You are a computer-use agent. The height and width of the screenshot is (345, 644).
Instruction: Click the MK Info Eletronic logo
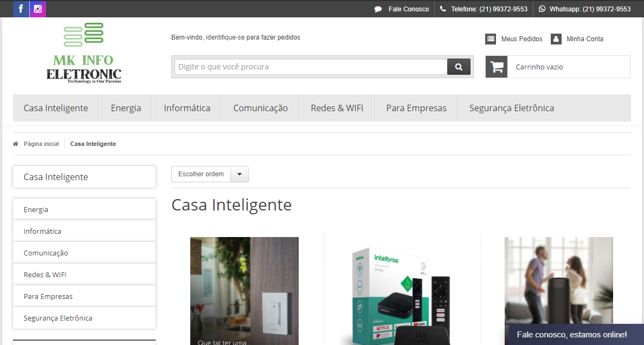coord(83,53)
